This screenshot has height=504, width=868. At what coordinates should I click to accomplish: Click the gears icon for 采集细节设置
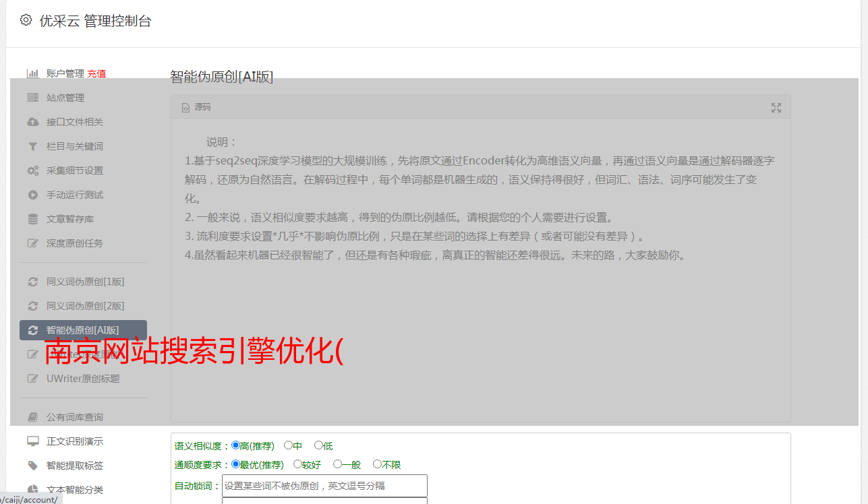pos(32,170)
